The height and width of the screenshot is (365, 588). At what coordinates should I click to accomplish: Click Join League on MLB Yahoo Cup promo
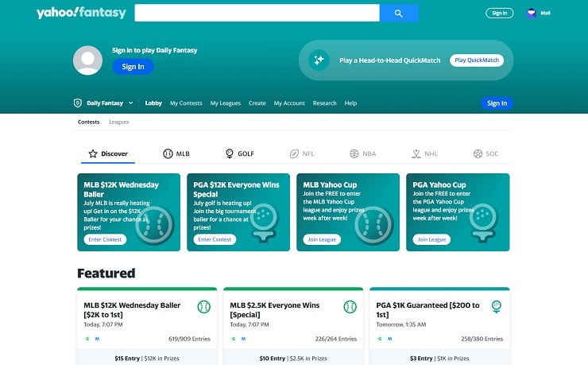pos(322,239)
